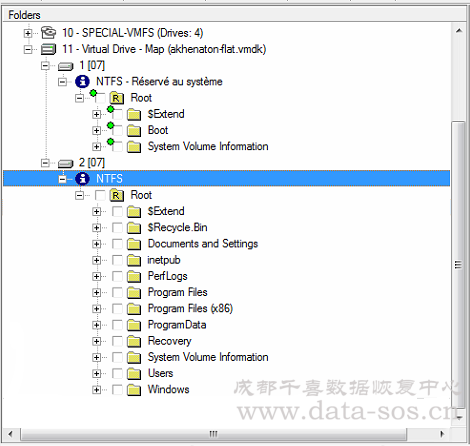The height and width of the screenshot is (446, 470).
Task: Click the Users folder icon
Action: click(x=134, y=373)
